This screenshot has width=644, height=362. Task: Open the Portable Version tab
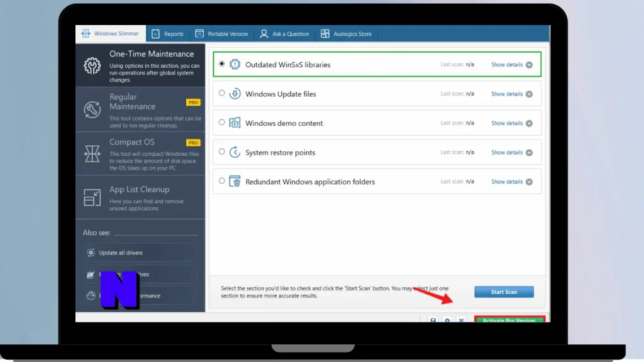click(x=222, y=34)
